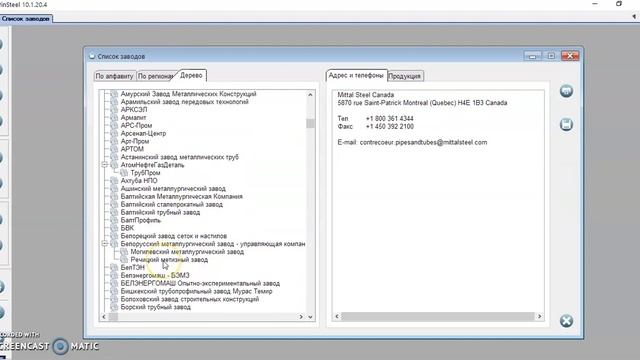Select Арамильский завод передовых технологий
Viewport: 640px width, 360px height.
[x=184, y=102]
